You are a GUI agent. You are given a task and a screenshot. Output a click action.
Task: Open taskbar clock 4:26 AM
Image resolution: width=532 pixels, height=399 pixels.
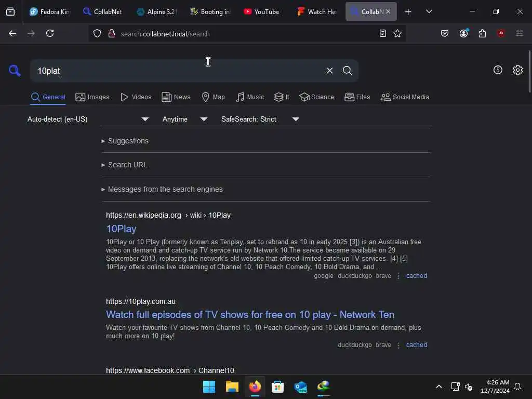tap(495, 387)
